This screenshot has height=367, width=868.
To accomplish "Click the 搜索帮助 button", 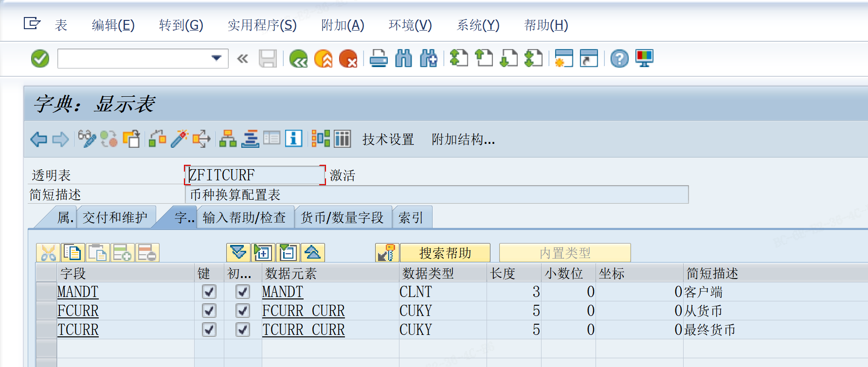I will pyautogui.click(x=445, y=253).
